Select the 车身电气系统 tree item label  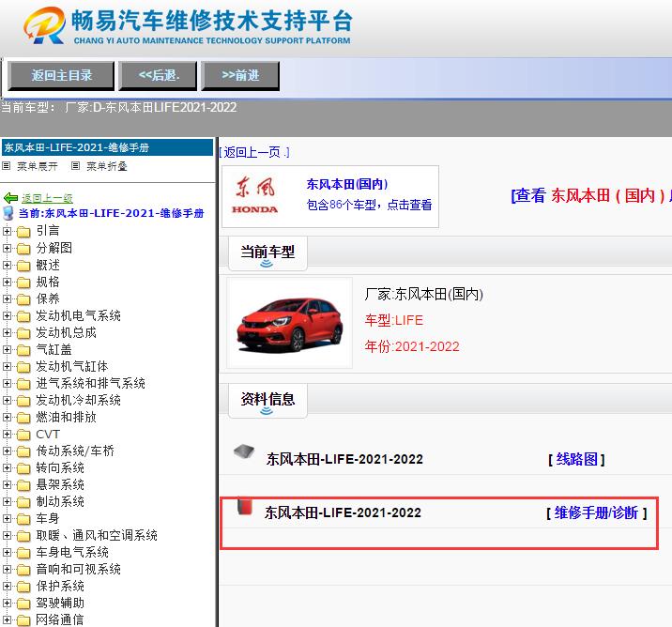tap(72, 553)
